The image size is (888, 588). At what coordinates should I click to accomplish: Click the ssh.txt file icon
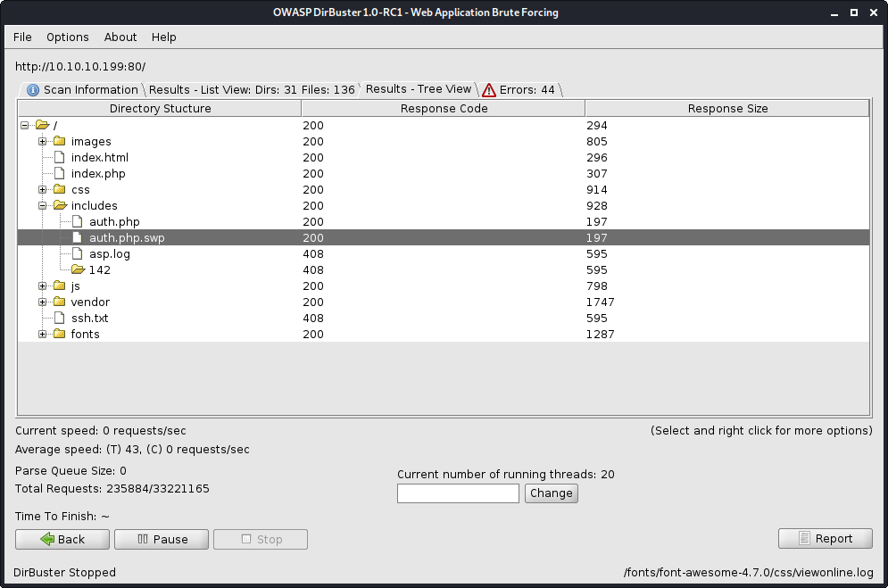59,318
